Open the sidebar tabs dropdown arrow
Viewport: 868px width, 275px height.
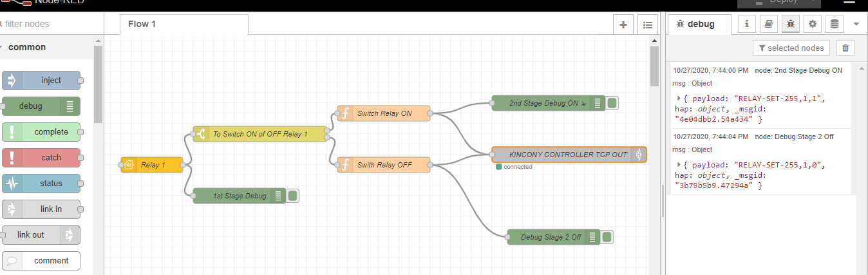tap(856, 24)
